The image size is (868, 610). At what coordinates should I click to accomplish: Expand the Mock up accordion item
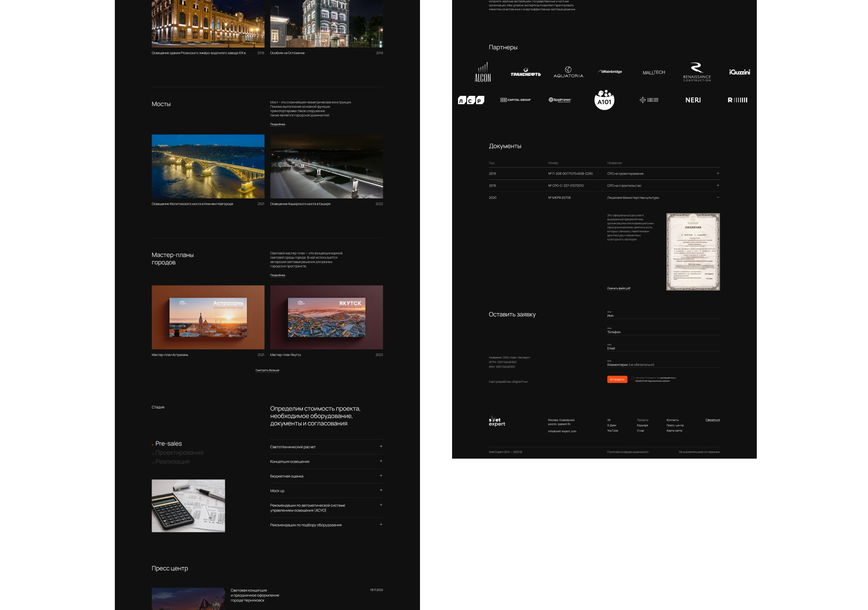[x=381, y=490]
